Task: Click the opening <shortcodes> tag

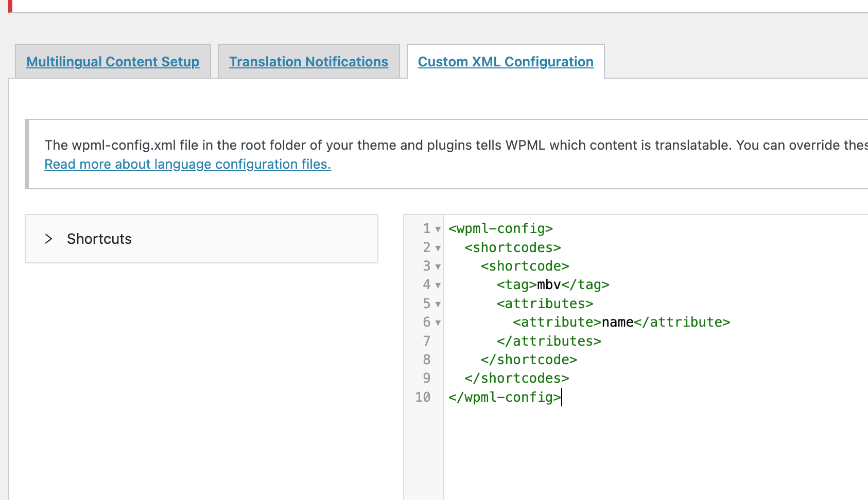Action: coord(512,247)
